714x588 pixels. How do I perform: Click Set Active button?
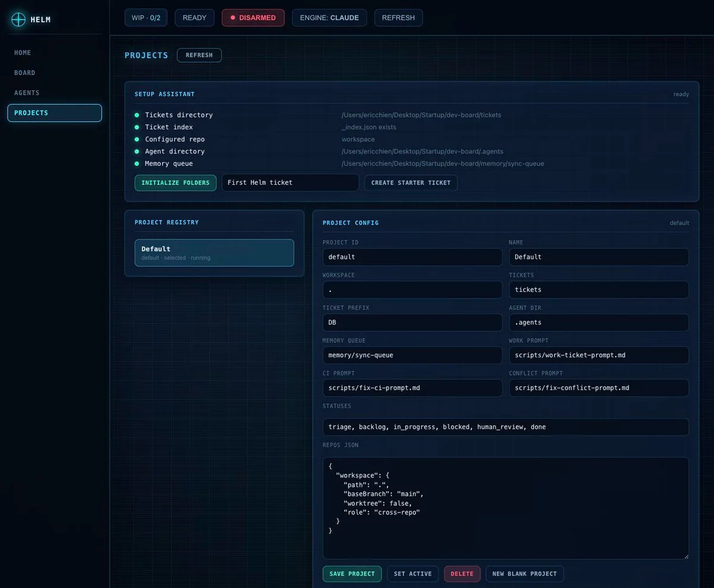(413, 574)
